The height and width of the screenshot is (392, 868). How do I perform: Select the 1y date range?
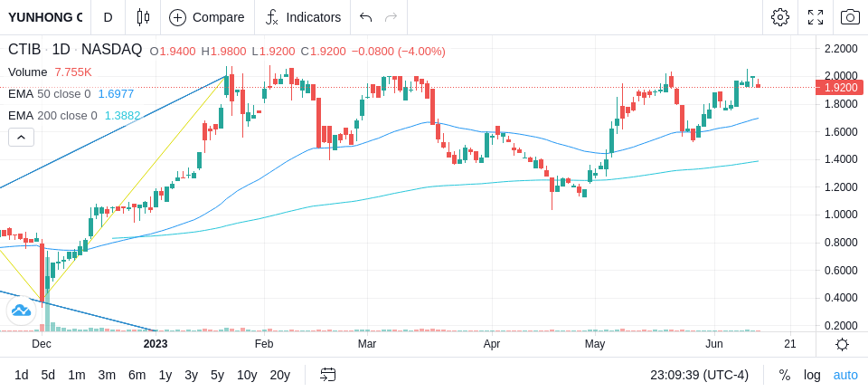[x=165, y=375]
